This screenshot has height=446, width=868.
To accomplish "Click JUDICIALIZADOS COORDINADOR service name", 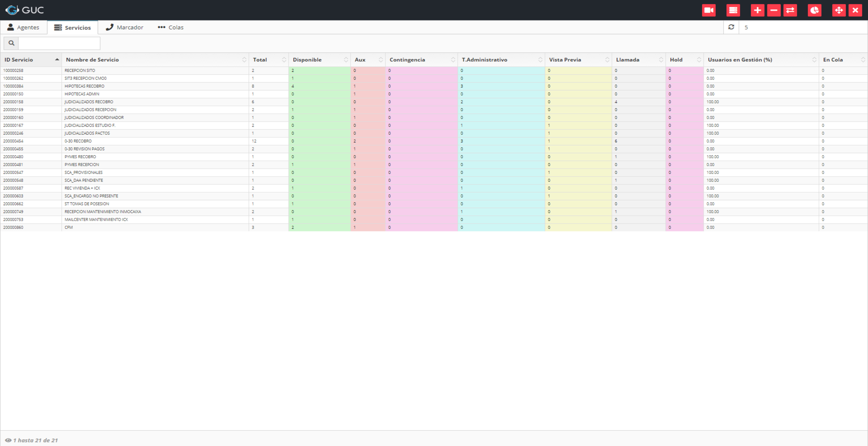I will pyautogui.click(x=94, y=118).
